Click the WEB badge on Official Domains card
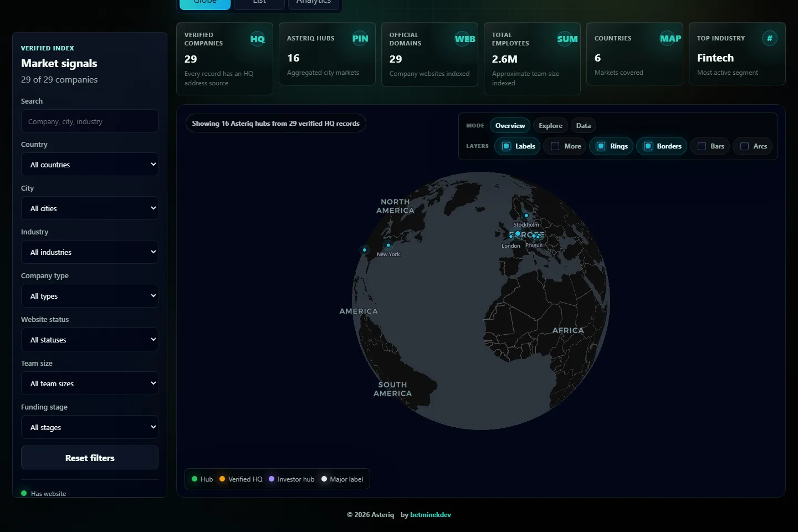 pyautogui.click(x=465, y=39)
